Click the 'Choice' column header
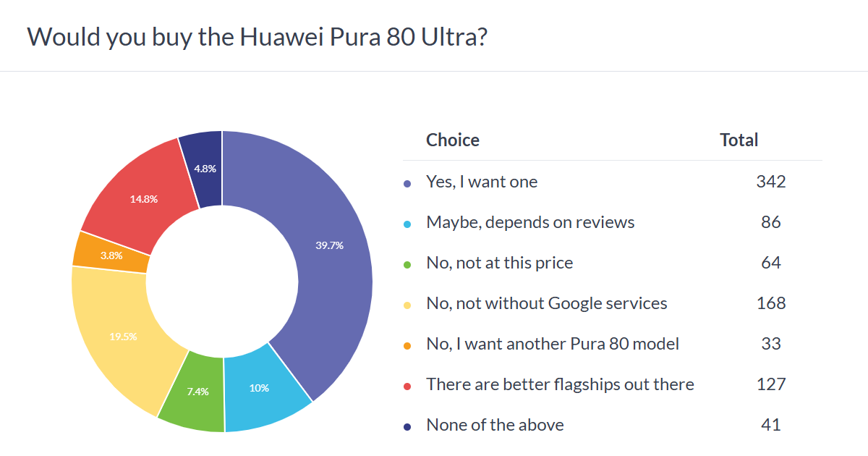Viewport: 868px width, 456px height. (x=453, y=140)
